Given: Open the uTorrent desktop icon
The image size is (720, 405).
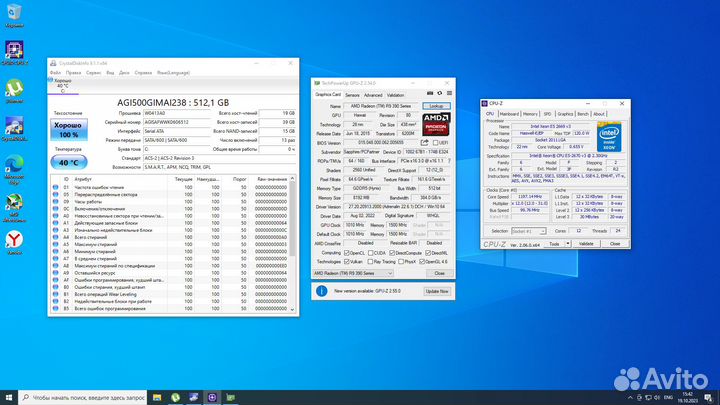Looking at the screenshot, I should tap(14, 91).
